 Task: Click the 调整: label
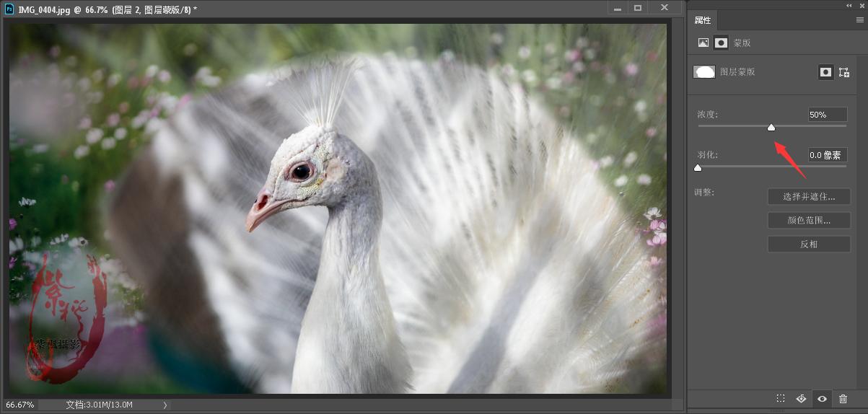tap(704, 192)
